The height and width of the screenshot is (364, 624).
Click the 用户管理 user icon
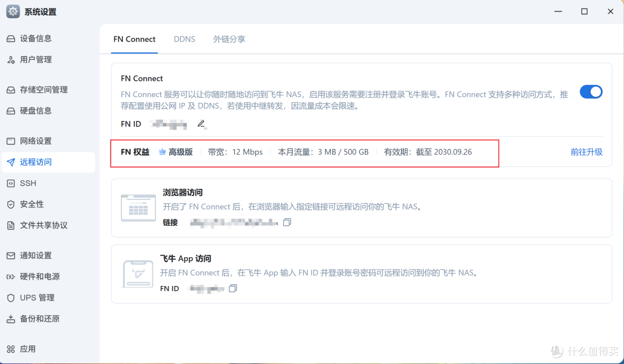[x=11, y=60]
